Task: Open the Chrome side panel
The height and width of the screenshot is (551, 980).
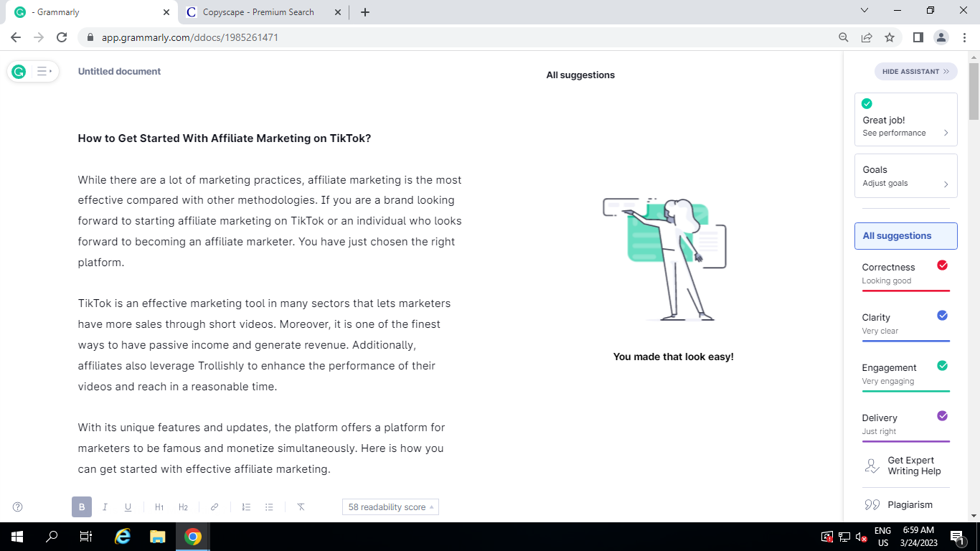Action: tap(918, 37)
